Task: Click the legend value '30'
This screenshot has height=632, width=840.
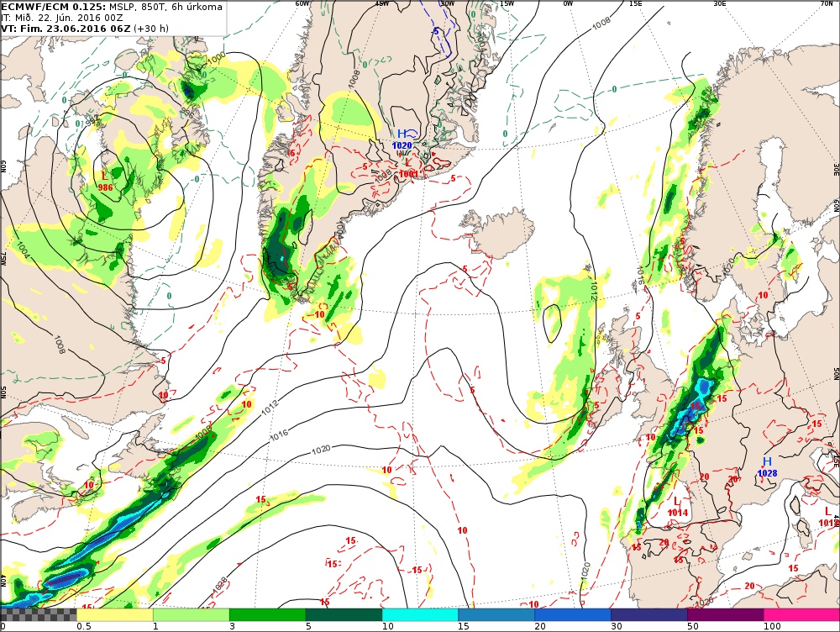Action: 617,626
